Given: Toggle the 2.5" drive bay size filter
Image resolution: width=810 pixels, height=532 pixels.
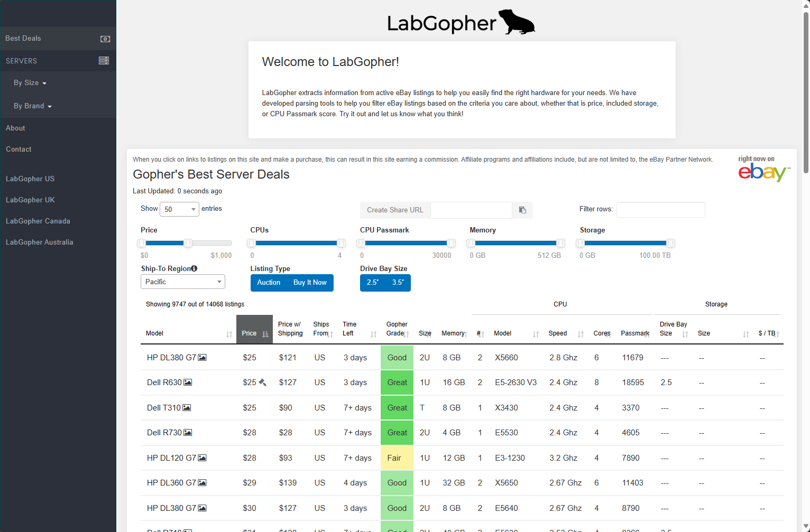Looking at the screenshot, I should (373, 283).
